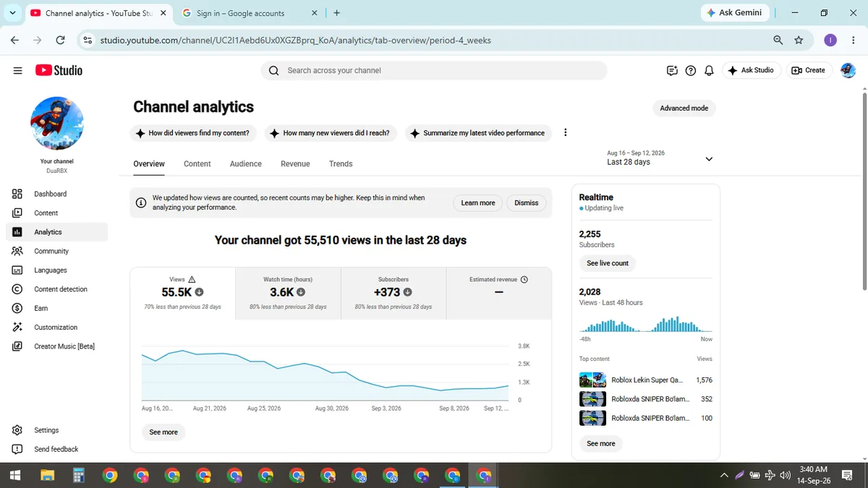Open the 'Robloxda SNIPER' video with 100 views

tap(646, 418)
